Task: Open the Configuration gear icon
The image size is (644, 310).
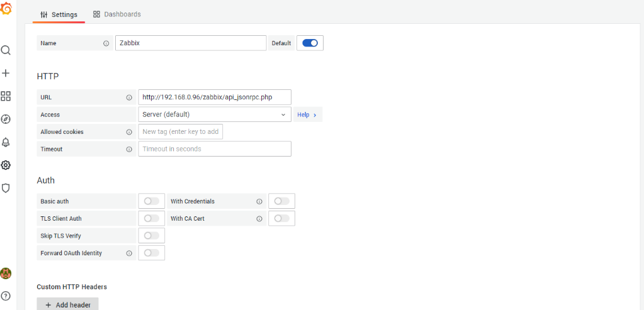Action: pyautogui.click(x=6, y=165)
